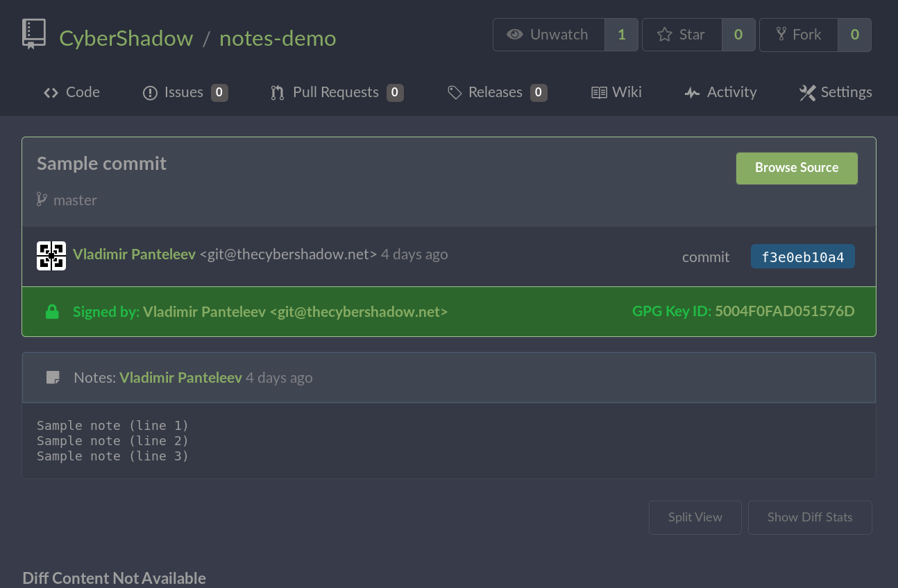Select the master branch label
The image size is (898, 588).
[75, 200]
